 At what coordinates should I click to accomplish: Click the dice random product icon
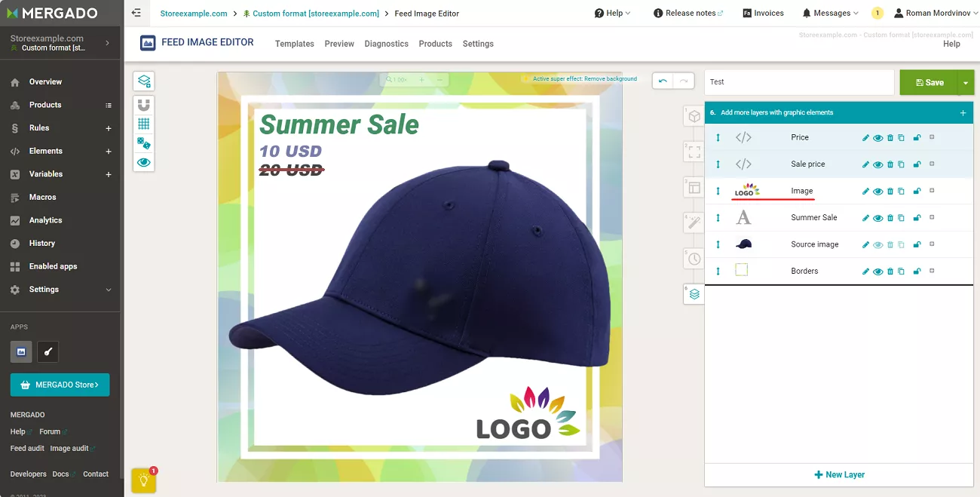point(144,143)
